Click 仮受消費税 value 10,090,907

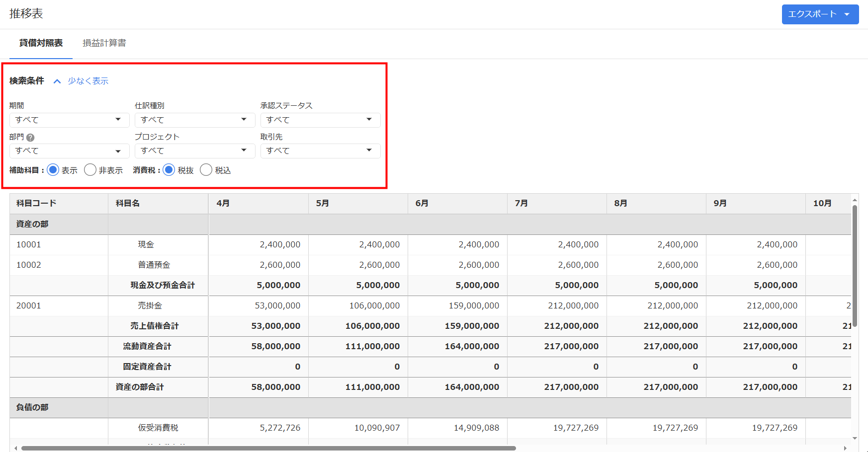(377, 428)
